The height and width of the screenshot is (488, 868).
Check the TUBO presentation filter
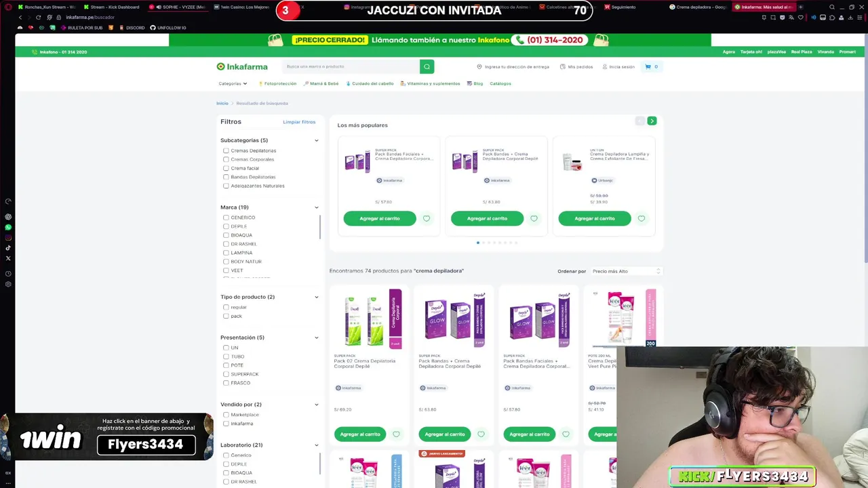pyautogui.click(x=226, y=357)
